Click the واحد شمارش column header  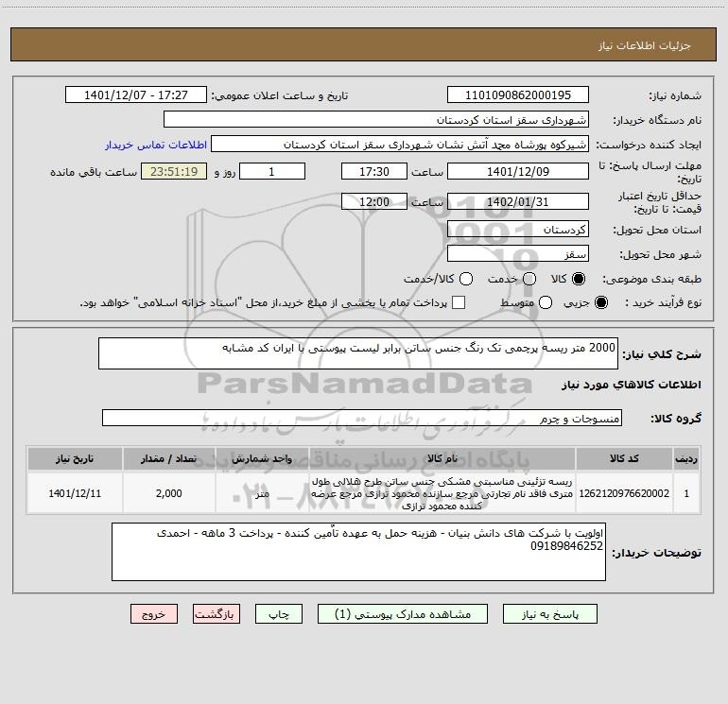(262, 458)
